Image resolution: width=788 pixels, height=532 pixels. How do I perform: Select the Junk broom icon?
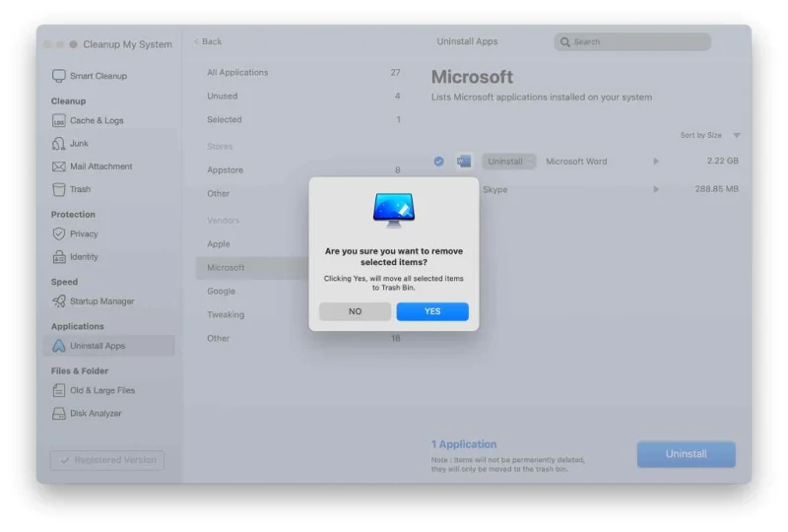[59, 144]
